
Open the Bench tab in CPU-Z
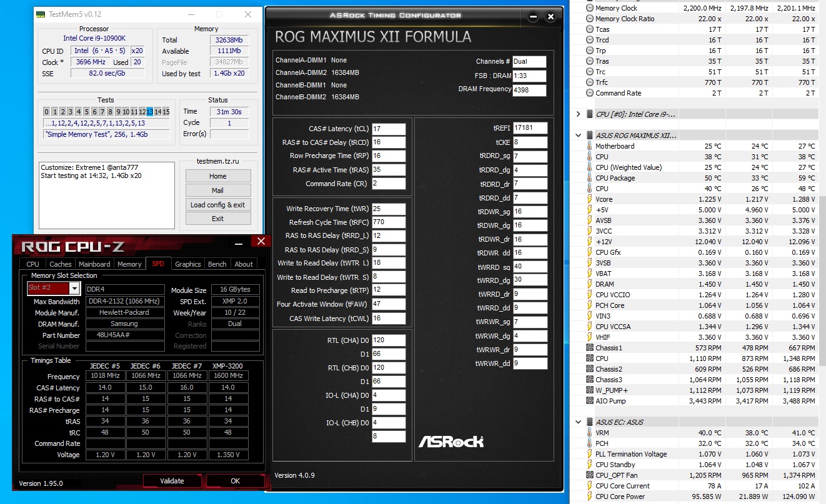point(217,264)
